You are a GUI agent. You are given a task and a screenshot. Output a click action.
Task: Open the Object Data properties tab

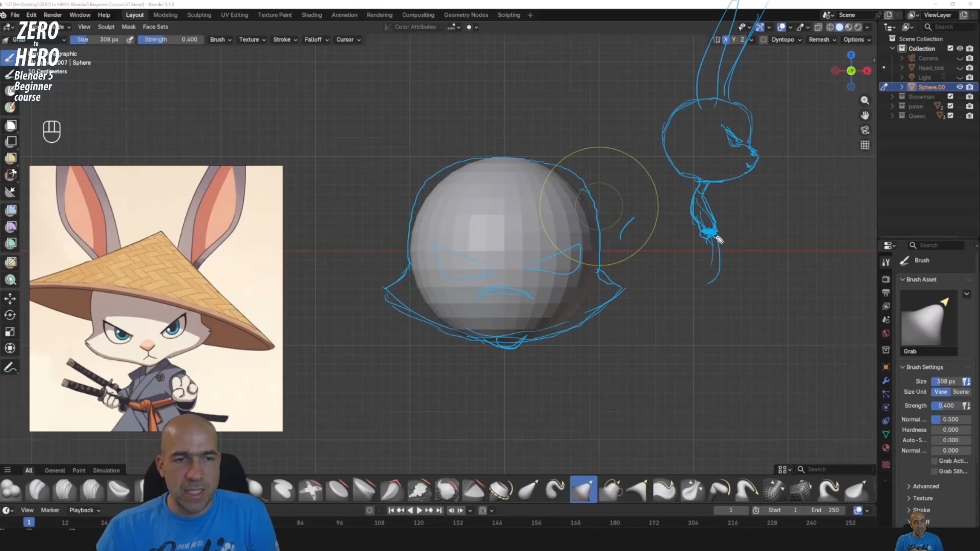click(886, 434)
